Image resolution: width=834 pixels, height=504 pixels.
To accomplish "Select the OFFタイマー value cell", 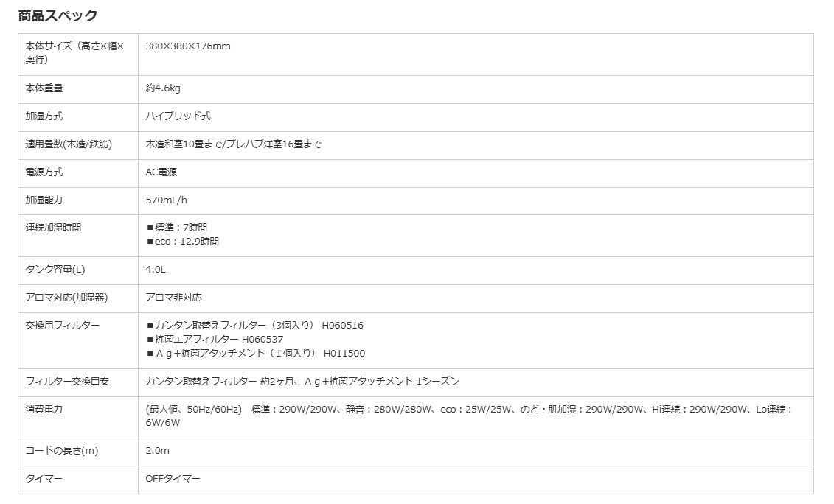I will tap(170, 478).
